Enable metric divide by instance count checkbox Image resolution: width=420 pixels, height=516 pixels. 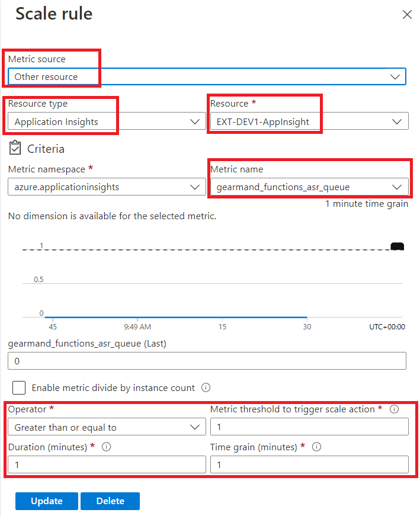19,387
